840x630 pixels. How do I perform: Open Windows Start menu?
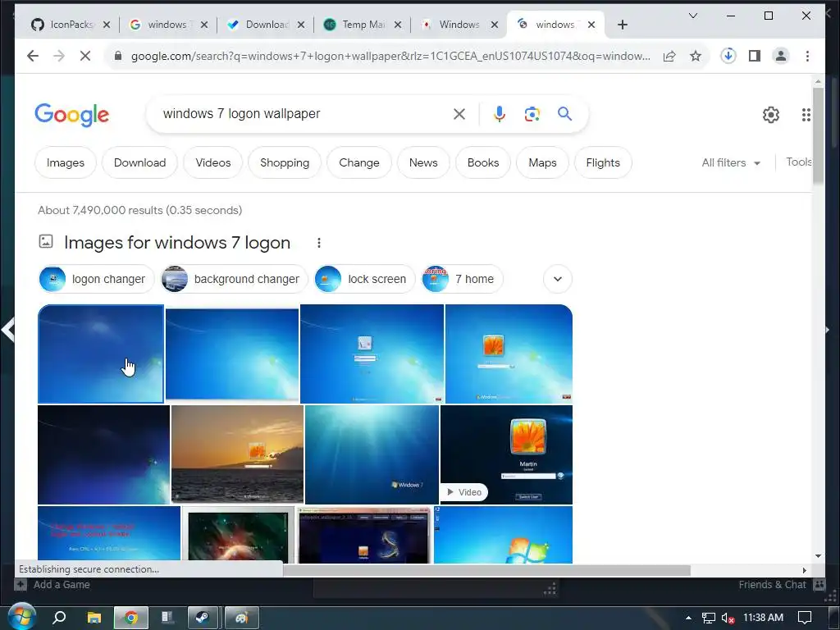coord(21,617)
